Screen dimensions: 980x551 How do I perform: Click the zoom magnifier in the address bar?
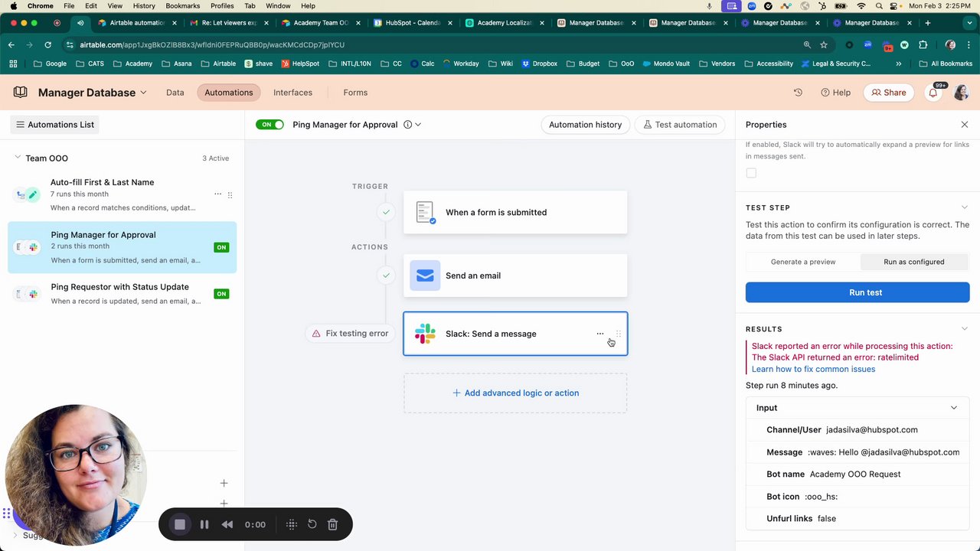[x=807, y=44]
